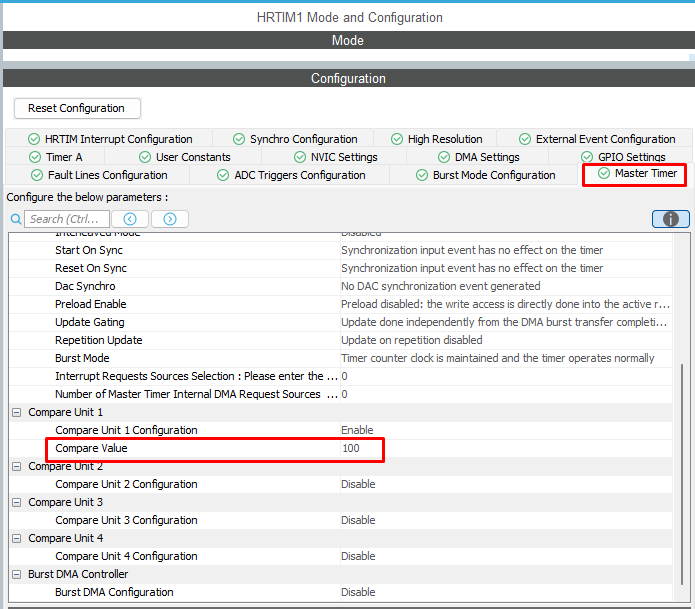Image resolution: width=695 pixels, height=609 pixels.
Task: Open Burst Mode Configuration tab
Action: pyautogui.click(x=485, y=176)
